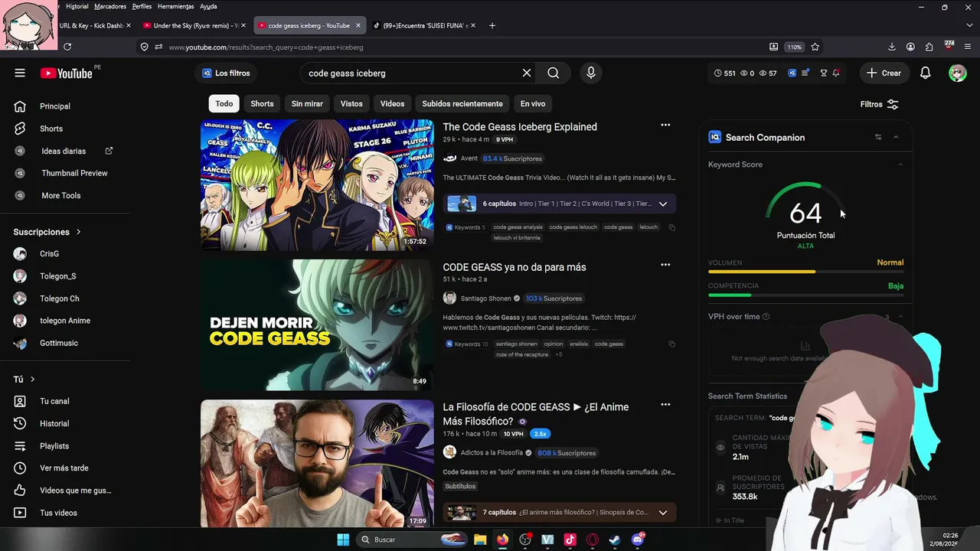The image size is (980, 551).
Task: Collapse the Keyword Score section
Action: 900,165
